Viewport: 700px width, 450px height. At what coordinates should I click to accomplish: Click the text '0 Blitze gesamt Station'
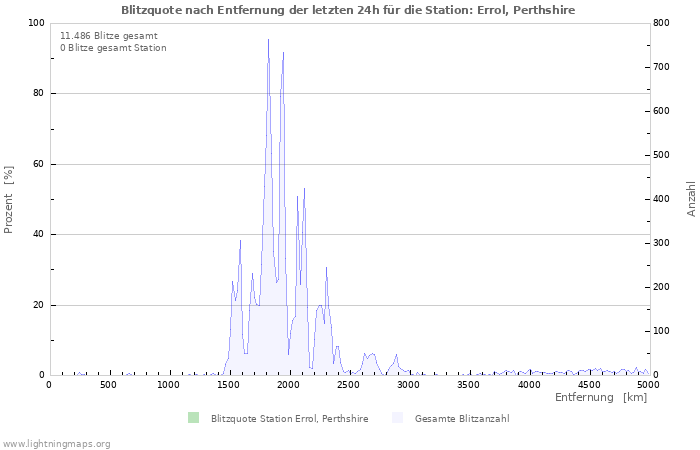click(113, 48)
